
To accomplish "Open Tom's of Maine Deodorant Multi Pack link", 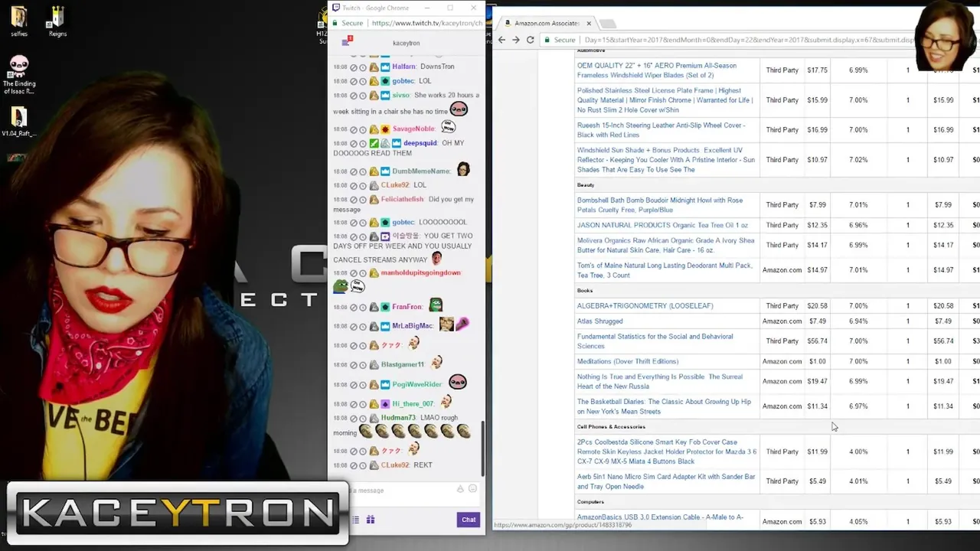I will tap(665, 270).
